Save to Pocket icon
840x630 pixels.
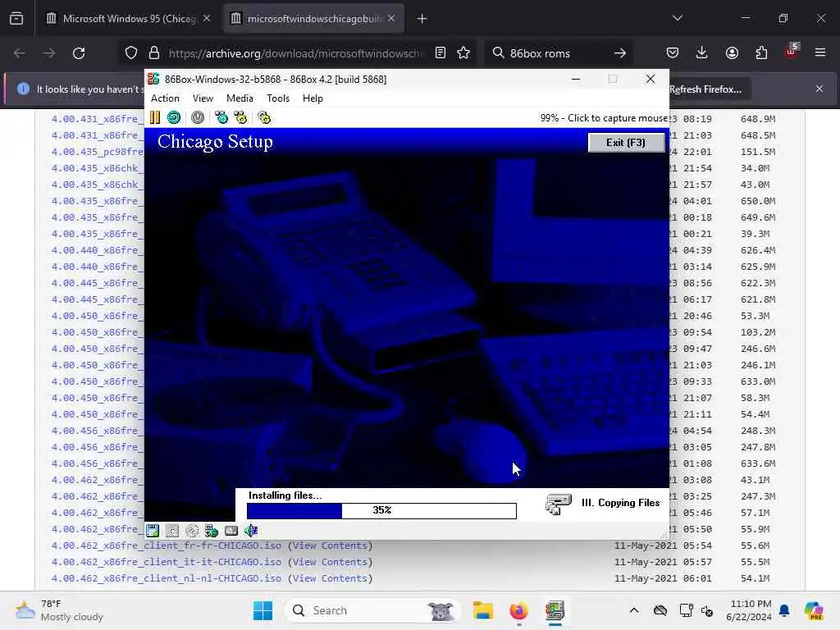(x=673, y=53)
